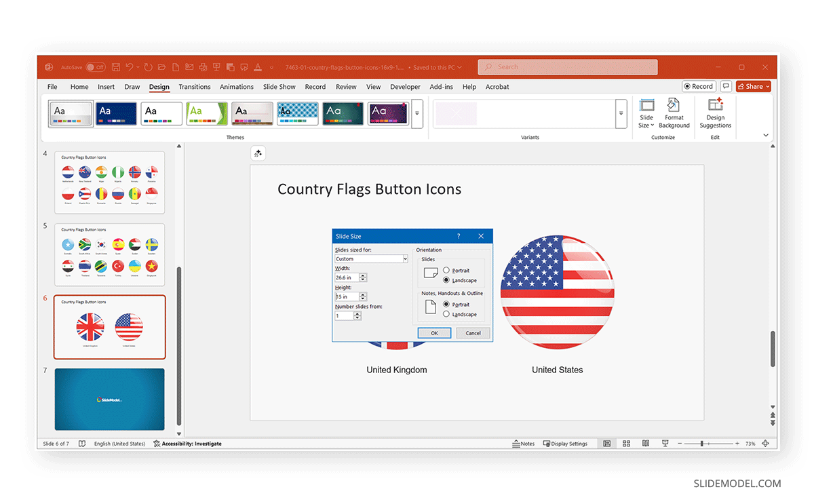Screen dimensions: 814x504
Task: Start slideshow from the Quick Access Toolbar icon
Action: (x=217, y=66)
